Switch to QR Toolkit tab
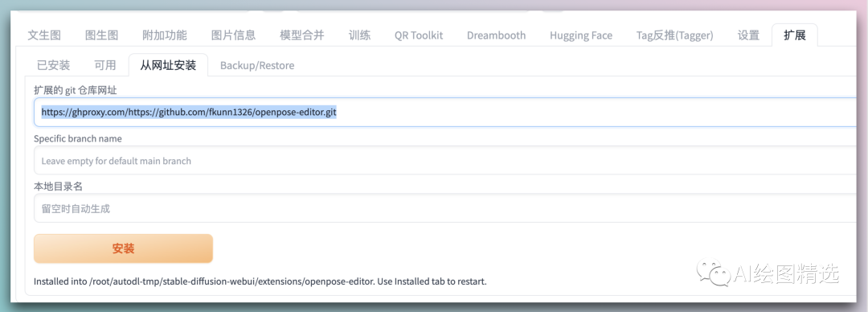This screenshot has height=312, width=868. 419,35
